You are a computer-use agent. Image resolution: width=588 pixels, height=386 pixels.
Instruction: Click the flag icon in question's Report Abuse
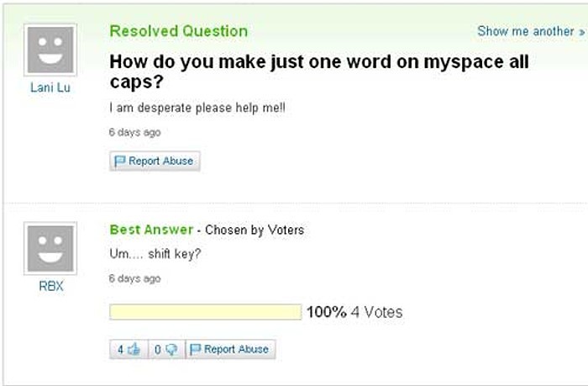click(119, 161)
